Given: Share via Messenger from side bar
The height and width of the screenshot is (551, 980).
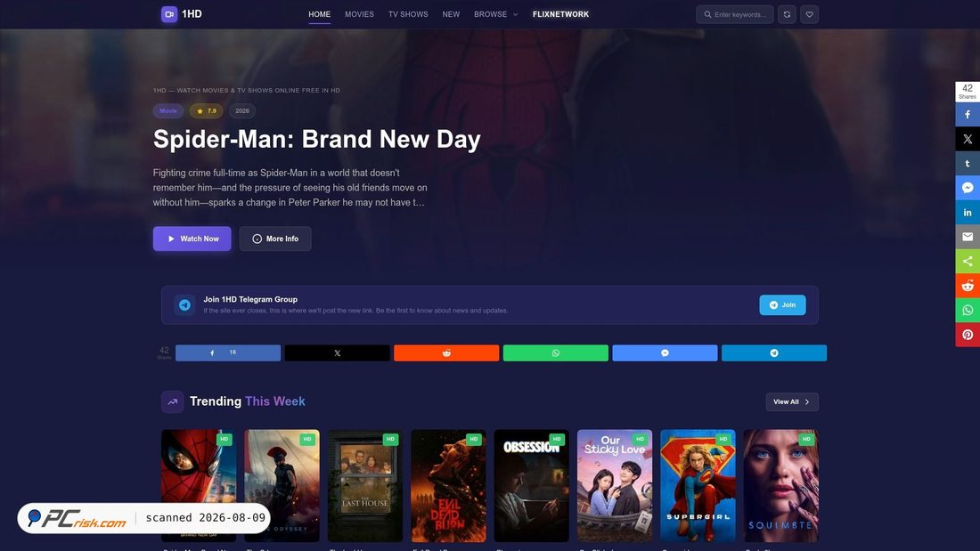Looking at the screenshot, I should click(x=968, y=188).
